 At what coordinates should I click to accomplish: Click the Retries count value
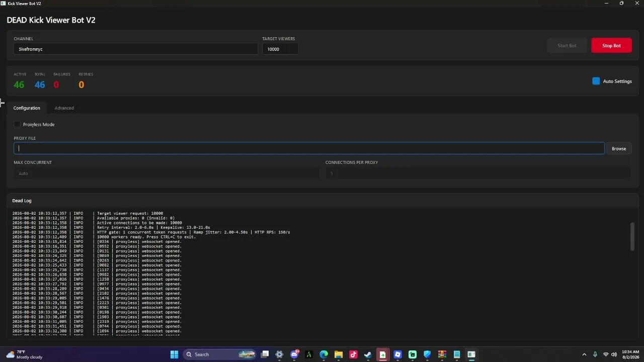[x=81, y=84]
